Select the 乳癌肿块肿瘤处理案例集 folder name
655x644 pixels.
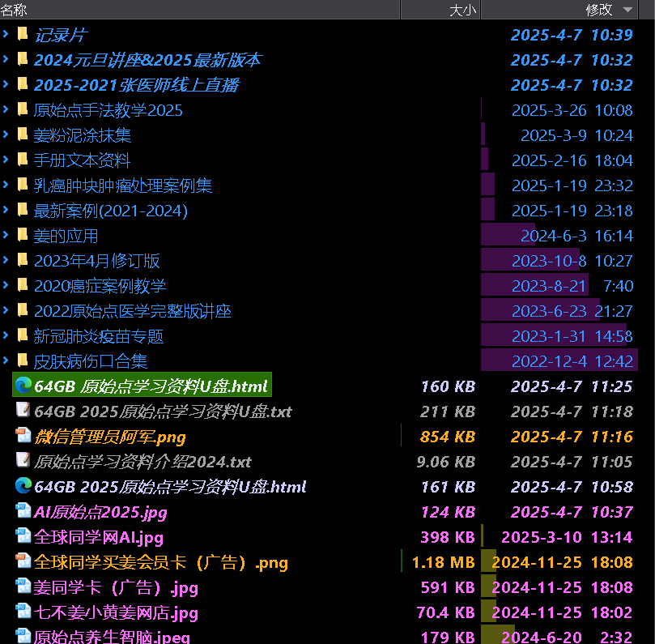coord(123,185)
